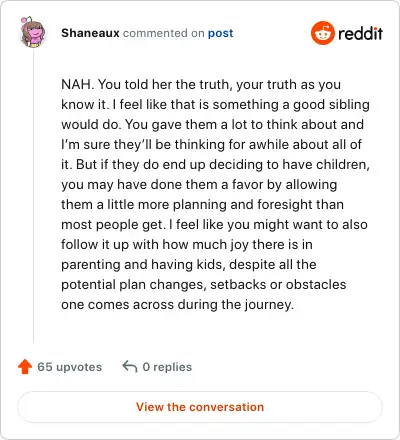Click the Shaneaux Snoo avatar
The height and width of the screenshot is (440, 400).
pos(32,32)
